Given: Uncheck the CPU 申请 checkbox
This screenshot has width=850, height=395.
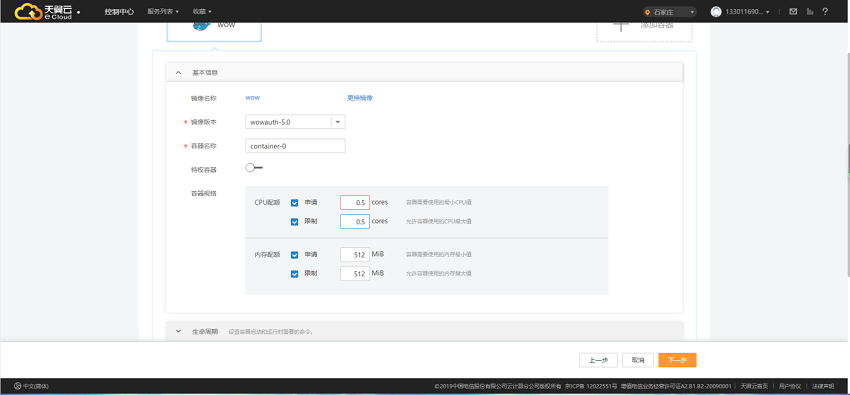Looking at the screenshot, I should coord(294,203).
